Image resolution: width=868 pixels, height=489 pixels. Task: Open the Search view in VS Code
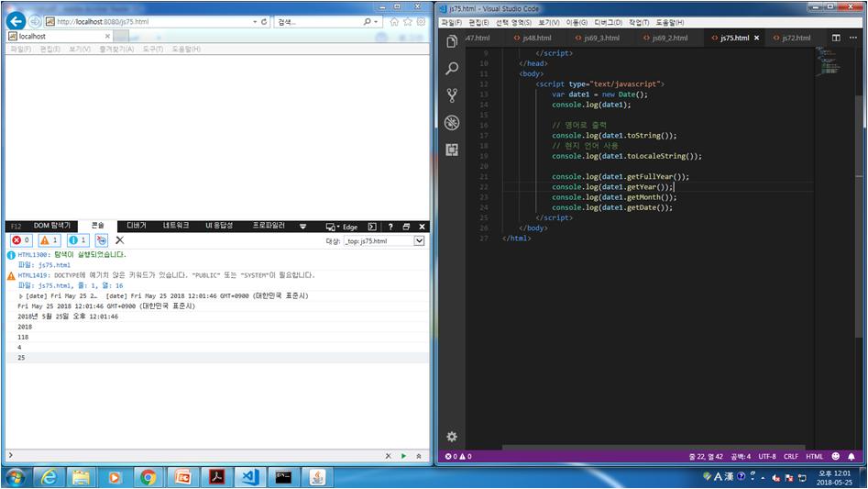point(452,68)
